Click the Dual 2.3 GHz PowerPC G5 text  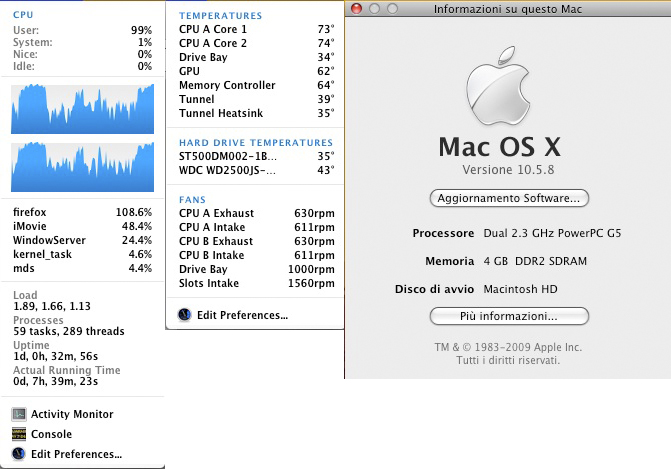(552, 234)
